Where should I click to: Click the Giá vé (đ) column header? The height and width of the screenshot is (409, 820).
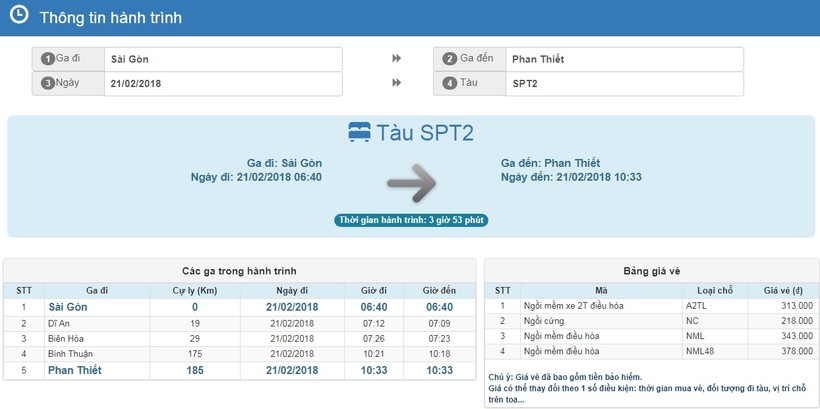click(783, 291)
